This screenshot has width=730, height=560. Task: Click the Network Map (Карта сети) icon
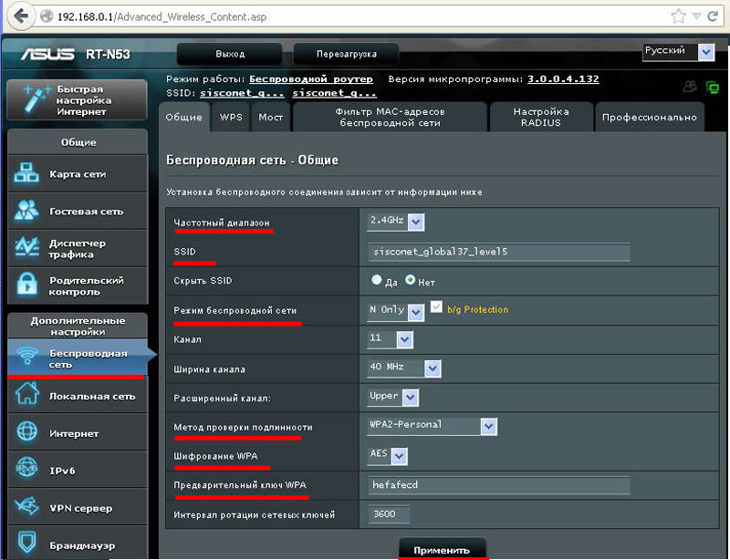pos(26,174)
